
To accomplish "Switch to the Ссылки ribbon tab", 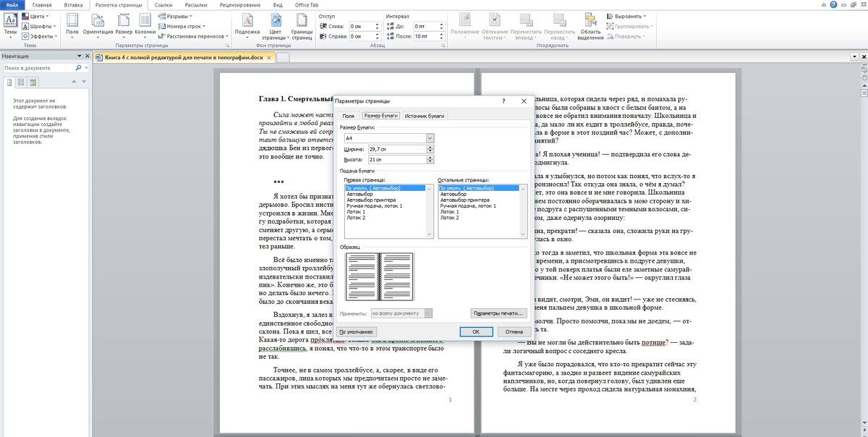I will 163,5.
